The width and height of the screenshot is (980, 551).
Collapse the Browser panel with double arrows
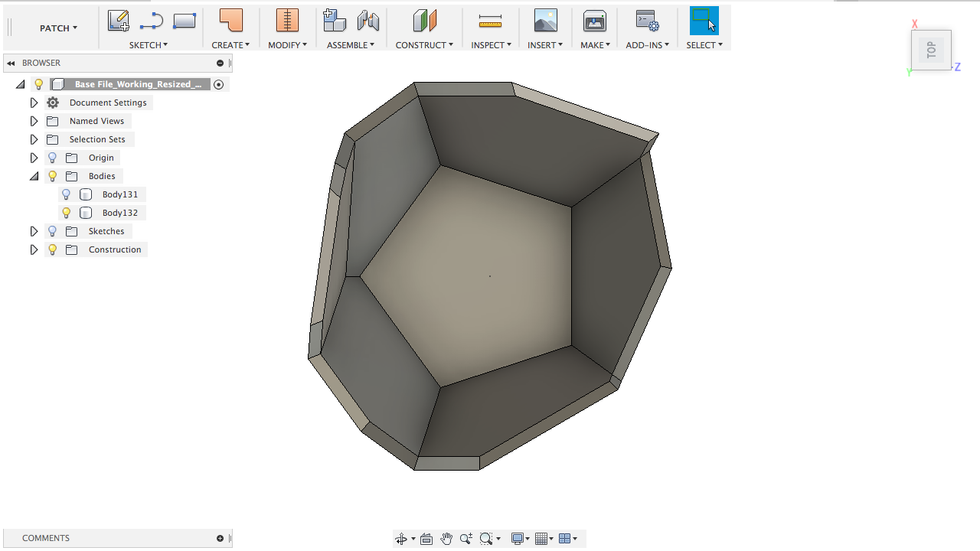(x=11, y=63)
